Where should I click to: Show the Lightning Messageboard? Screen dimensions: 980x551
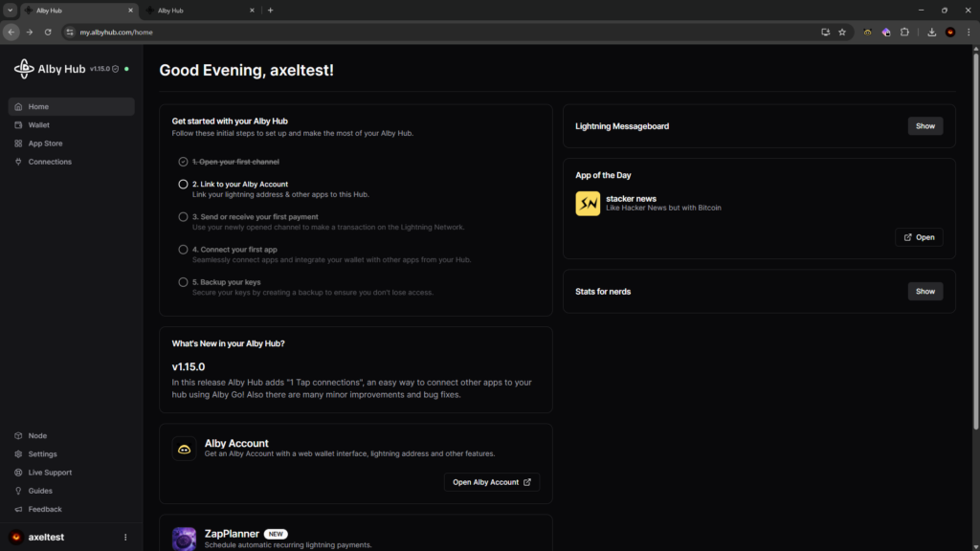tap(924, 126)
